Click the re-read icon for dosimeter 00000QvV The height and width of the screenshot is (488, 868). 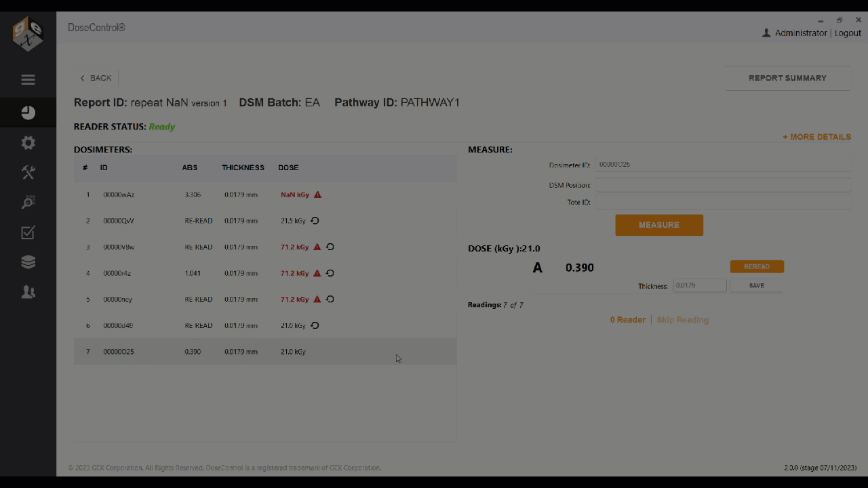pos(315,221)
